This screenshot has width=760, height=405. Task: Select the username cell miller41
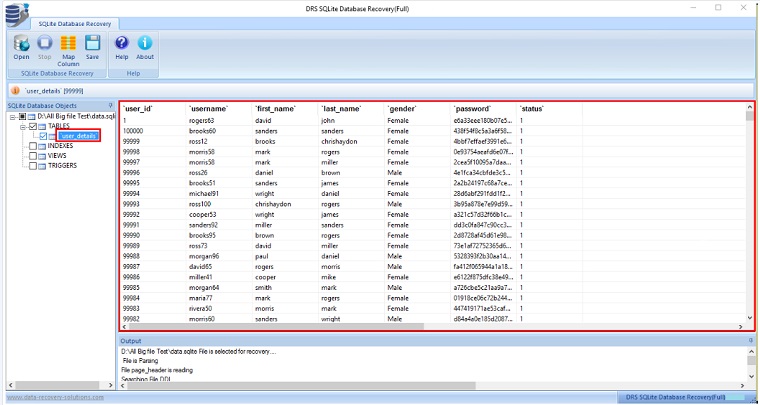[x=201, y=277]
